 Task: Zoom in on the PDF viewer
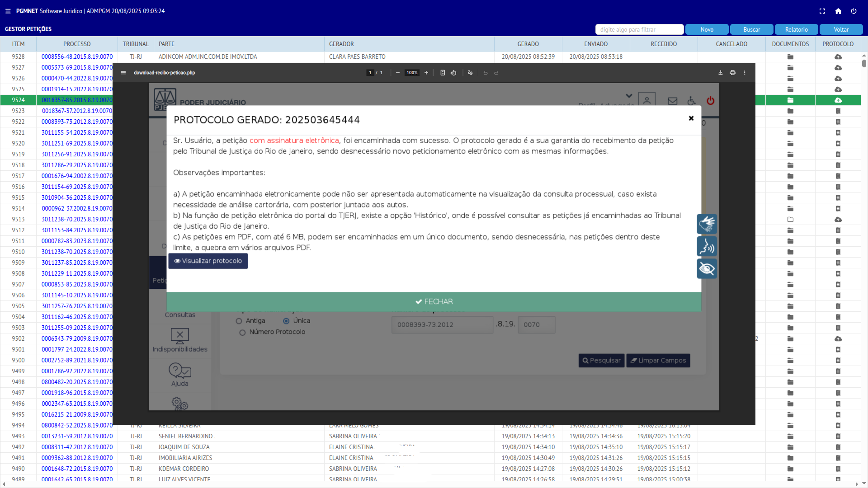[x=426, y=73]
